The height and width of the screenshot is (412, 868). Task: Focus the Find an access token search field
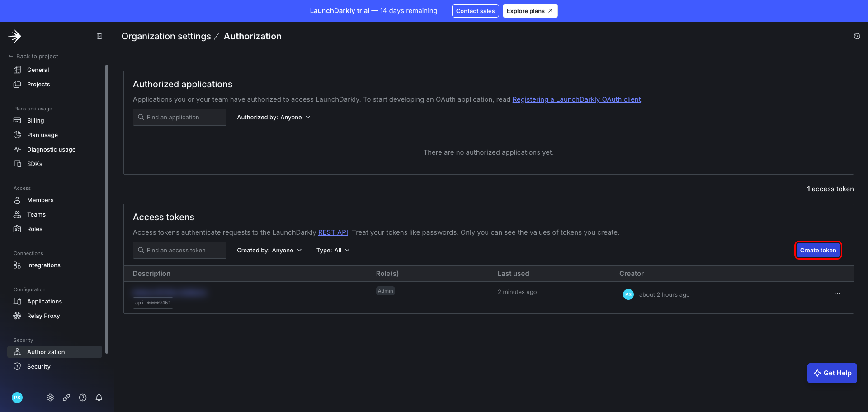tap(179, 250)
